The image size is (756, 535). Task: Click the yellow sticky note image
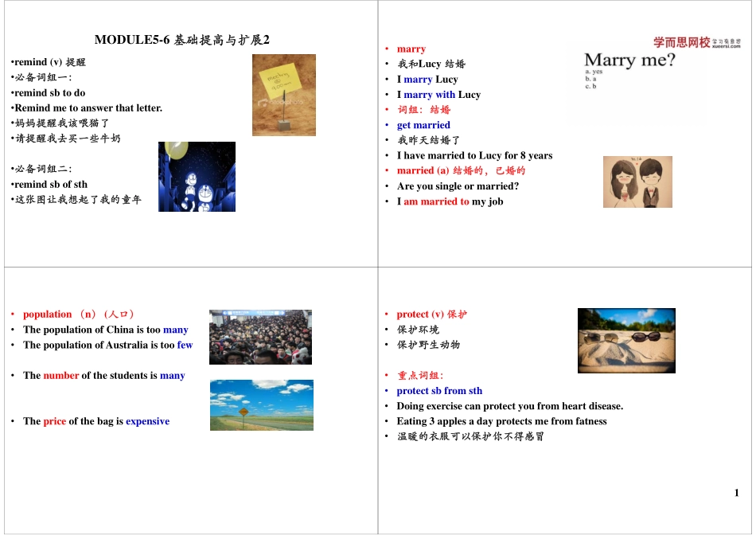(x=283, y=95)
